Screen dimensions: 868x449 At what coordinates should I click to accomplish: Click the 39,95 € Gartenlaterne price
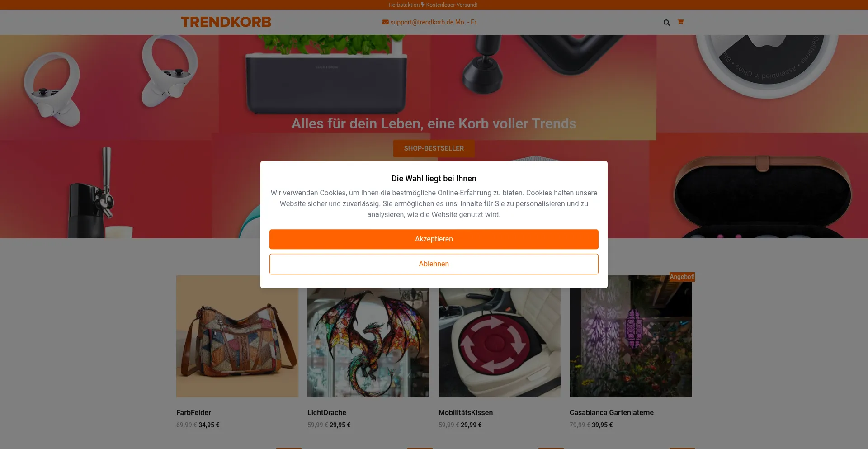point(602,425)
